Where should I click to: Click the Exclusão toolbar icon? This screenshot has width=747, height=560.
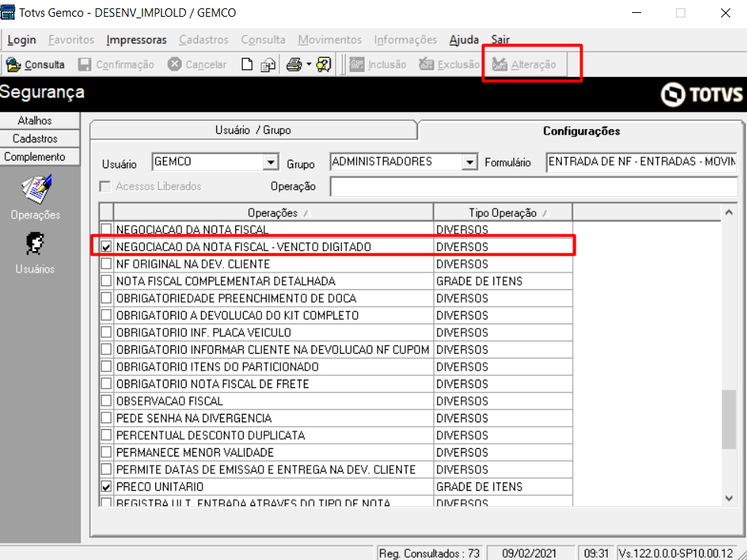tap(426, 64)
